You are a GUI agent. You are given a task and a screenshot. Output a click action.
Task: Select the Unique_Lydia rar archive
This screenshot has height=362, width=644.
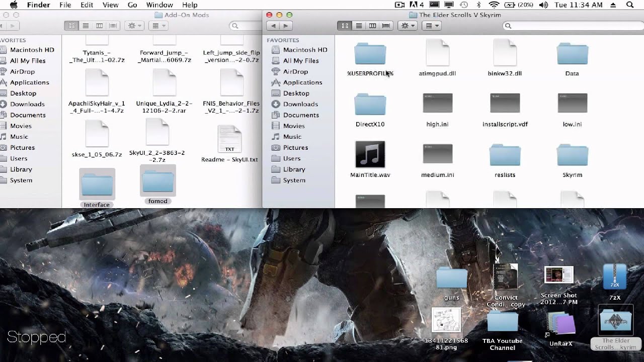tap(164, 82)
